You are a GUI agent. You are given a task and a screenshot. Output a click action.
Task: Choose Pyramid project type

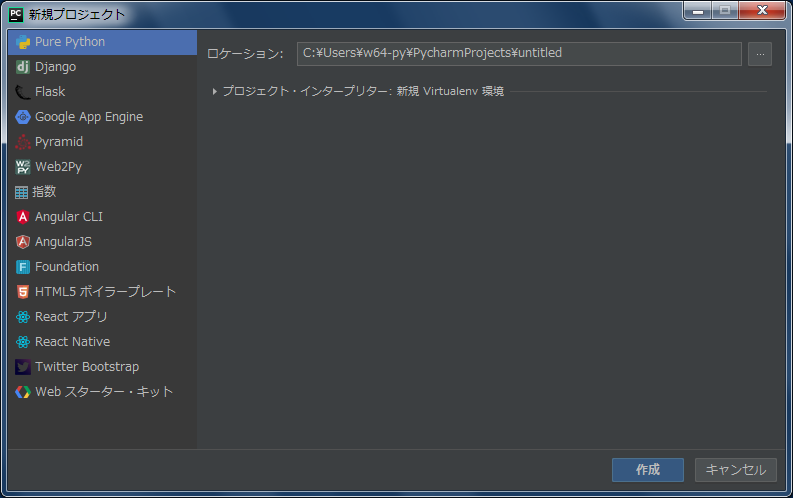coord(102,142)
